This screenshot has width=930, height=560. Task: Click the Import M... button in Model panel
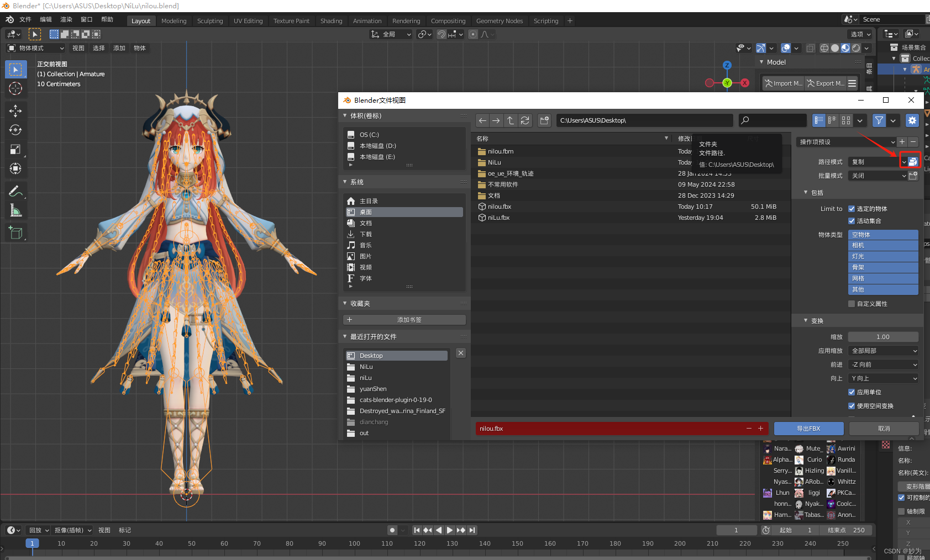pos(784,83)
